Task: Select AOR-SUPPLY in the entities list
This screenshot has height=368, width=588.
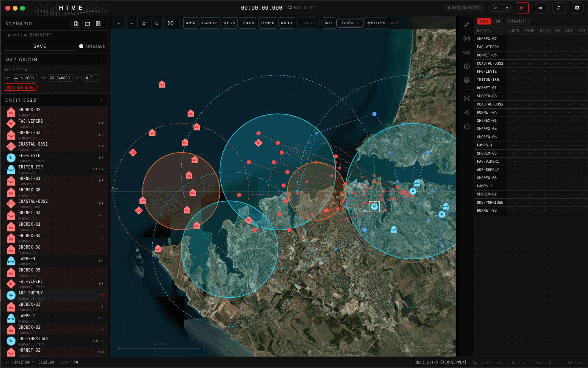Action: click(x=55, y=295)
